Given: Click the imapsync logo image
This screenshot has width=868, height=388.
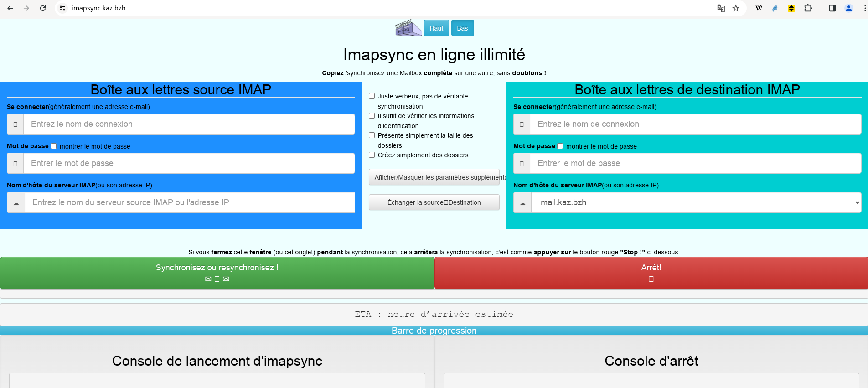Looking at the screenshot, I should click(x=408, y=28).
